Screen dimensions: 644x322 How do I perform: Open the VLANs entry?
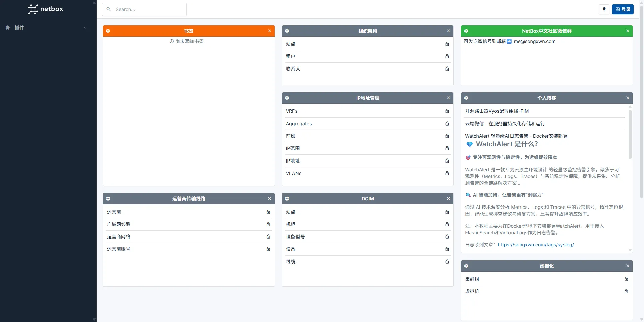(368, 173)
